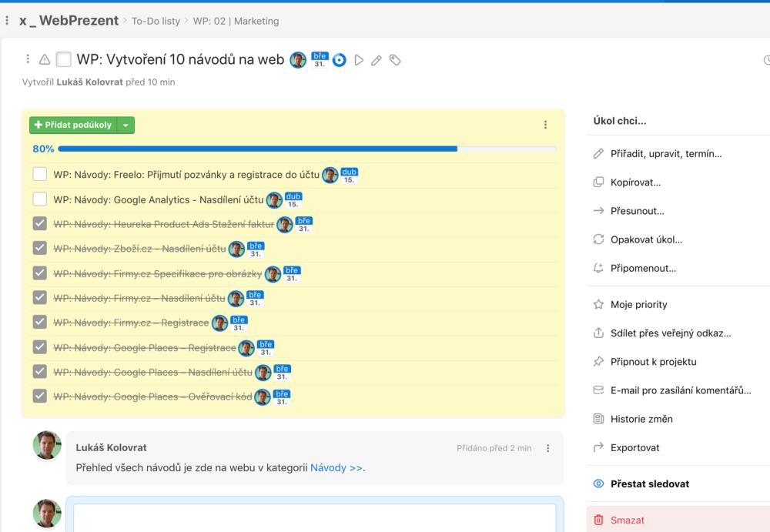Click the bře 31 due date badge in the task title
This screenshot has height=532, width=770.
tap(320, 60)
